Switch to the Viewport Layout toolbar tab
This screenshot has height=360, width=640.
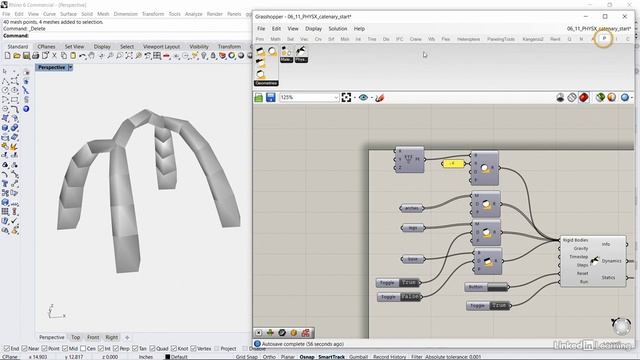pos(162,47)
